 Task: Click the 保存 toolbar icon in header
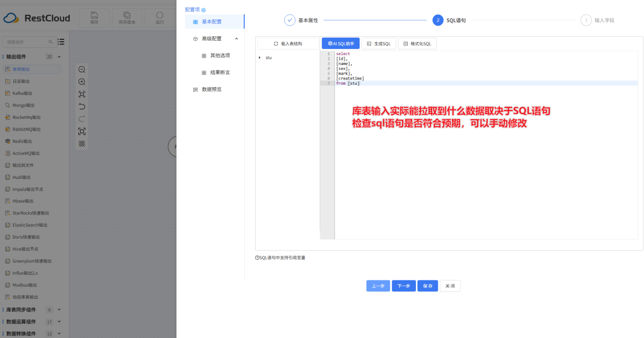click(x=94, y=18)
